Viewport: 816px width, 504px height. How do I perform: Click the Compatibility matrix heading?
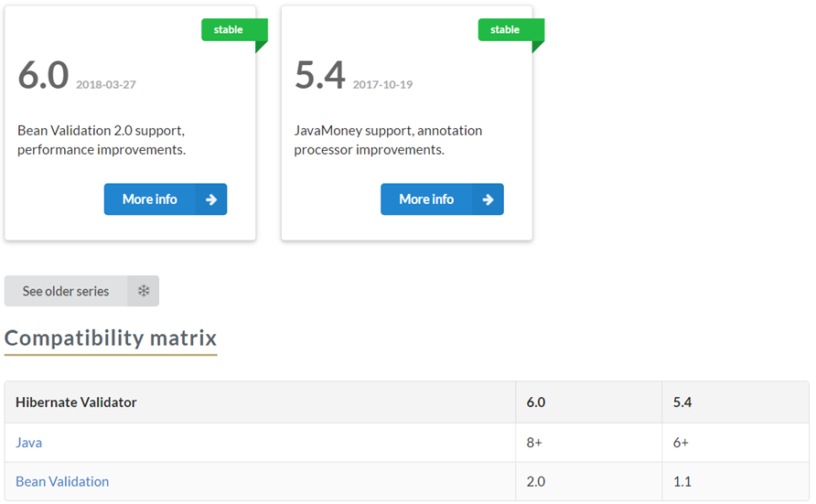tap(111, 338)
